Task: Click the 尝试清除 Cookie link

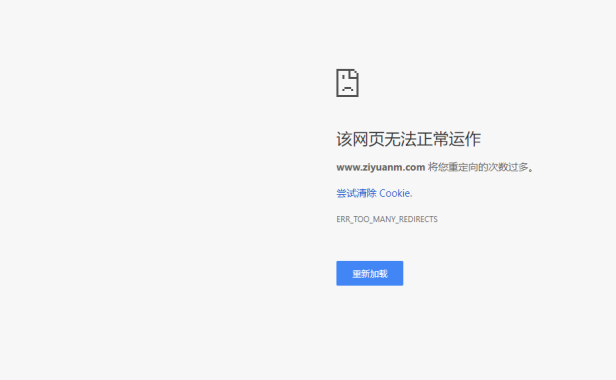Action: (374, 193)
